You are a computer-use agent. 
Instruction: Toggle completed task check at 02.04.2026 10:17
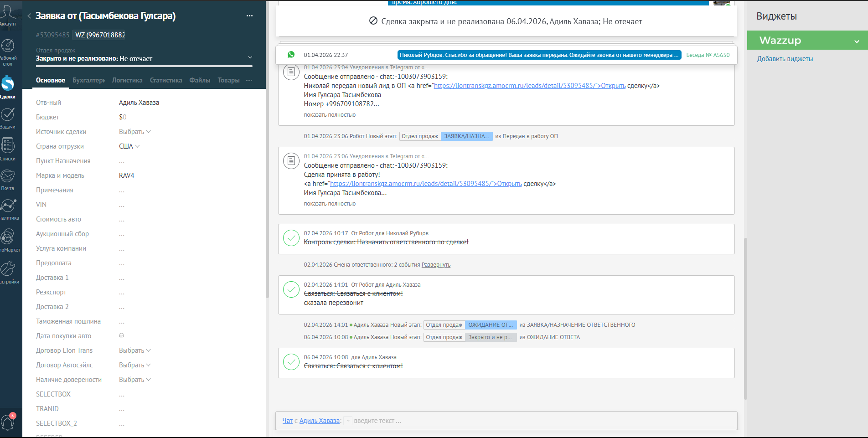[291, 237]
